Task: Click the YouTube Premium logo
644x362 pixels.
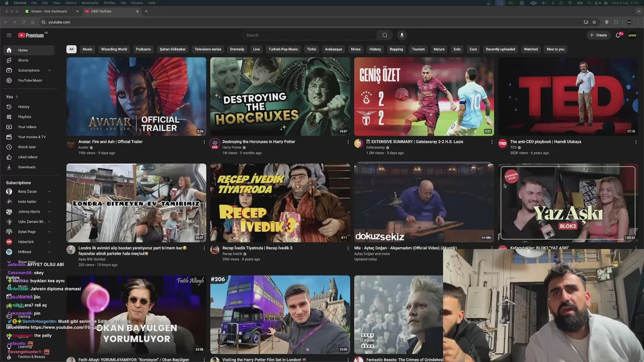Action: tap(32, 35)
